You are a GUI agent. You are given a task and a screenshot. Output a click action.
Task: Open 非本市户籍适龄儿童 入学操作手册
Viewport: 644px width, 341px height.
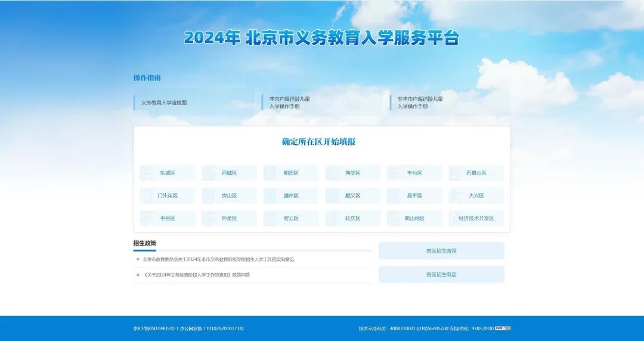click(x=420, y=103)
